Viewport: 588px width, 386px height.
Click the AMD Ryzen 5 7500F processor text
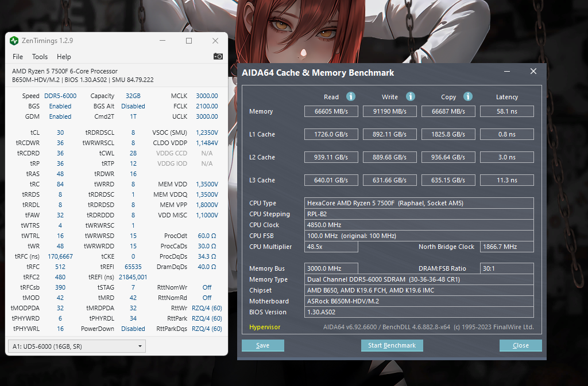point(64,71)
